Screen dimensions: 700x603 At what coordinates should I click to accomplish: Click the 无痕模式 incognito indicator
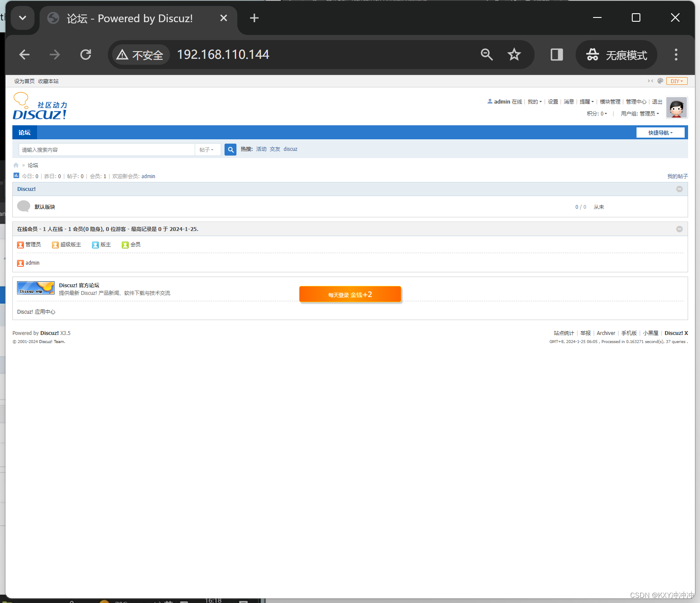point(616,55)
